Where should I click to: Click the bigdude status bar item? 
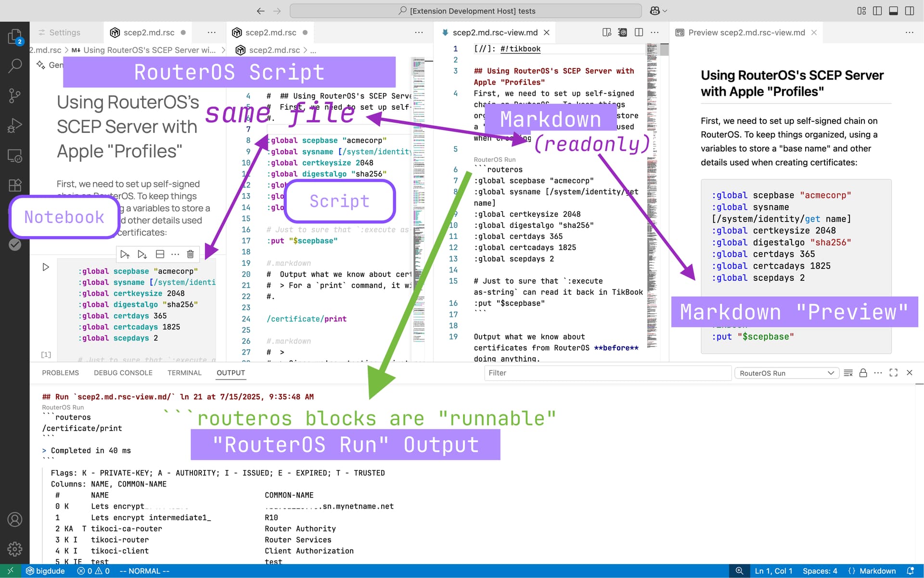45,571
